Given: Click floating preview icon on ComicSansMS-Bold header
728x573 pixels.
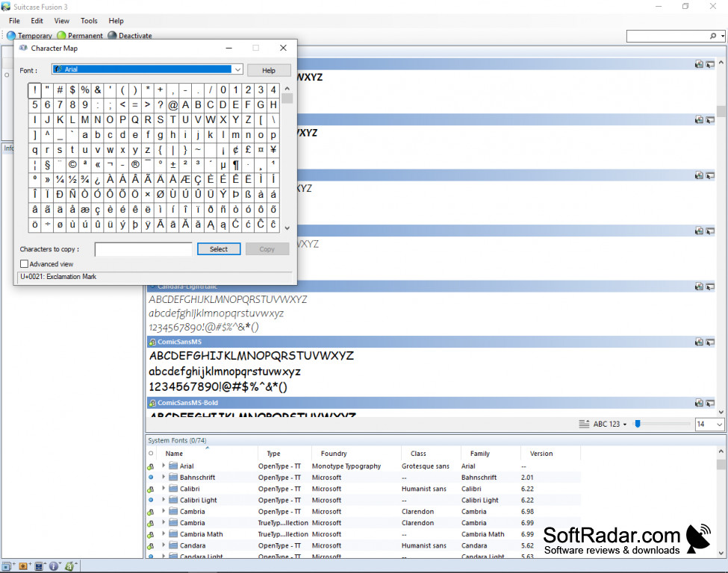Looking at the screenshot, I should point(710,403).
